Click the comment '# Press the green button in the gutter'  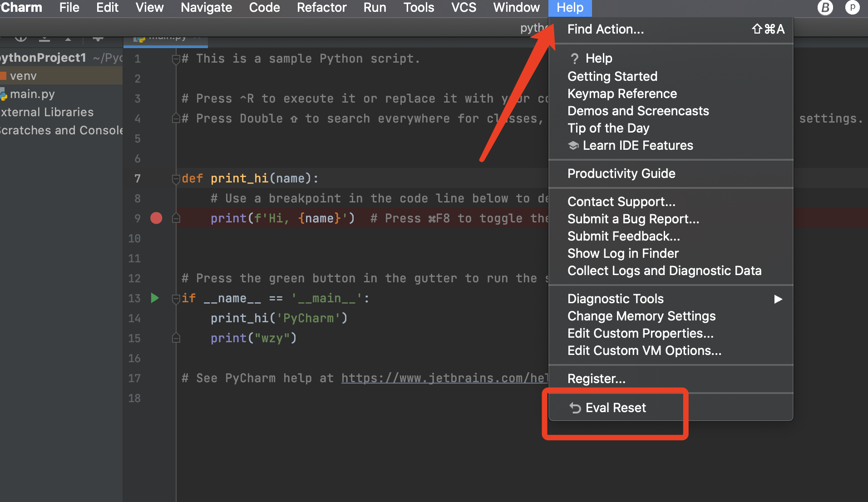coord(365,278)
